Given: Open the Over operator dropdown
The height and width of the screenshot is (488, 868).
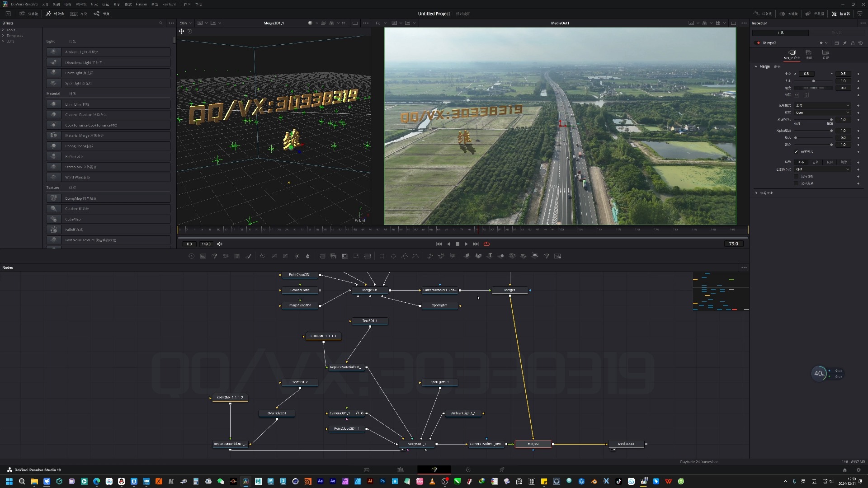Looking at the screenshot, I should 822,113.
